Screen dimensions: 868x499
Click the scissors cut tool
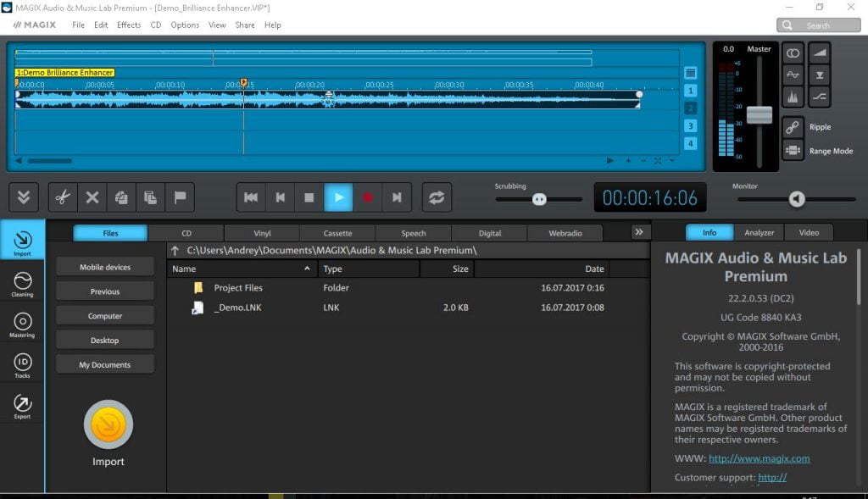click(63, 197)
